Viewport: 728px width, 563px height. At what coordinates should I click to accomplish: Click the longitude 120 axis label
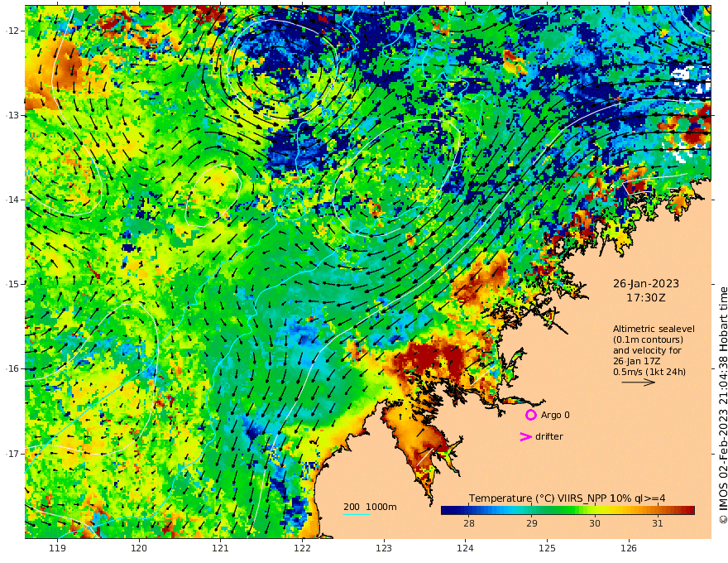[x=139, y=549]
